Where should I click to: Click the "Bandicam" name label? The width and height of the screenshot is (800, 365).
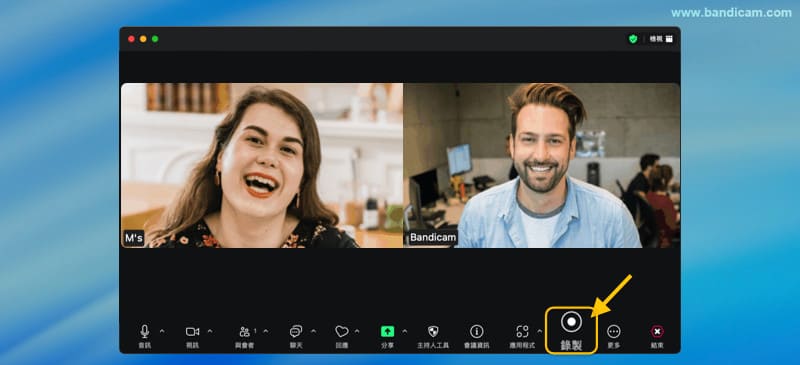click(x=433, y=238)
